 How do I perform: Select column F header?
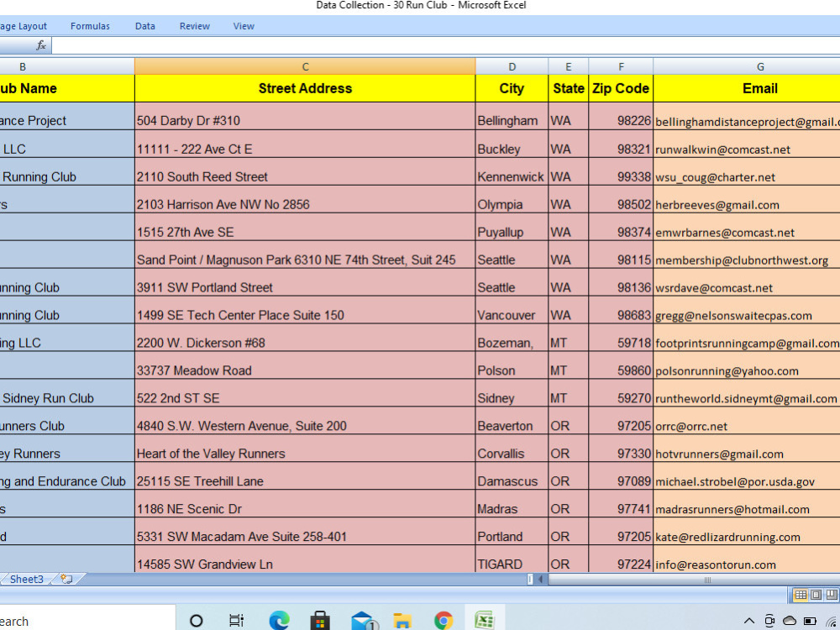point(621,66)
